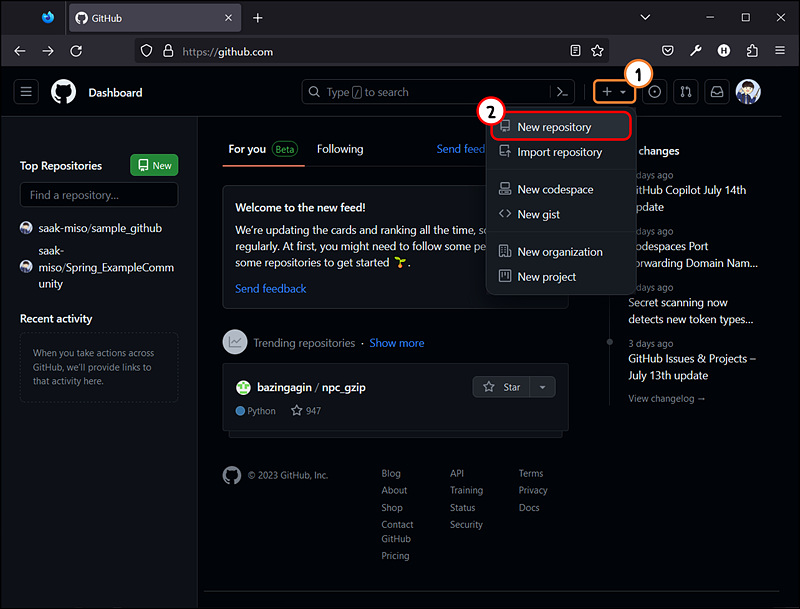
Task: Click Send feedback link in welcome card
Action: pyautogui.click(x=270, y=289)
